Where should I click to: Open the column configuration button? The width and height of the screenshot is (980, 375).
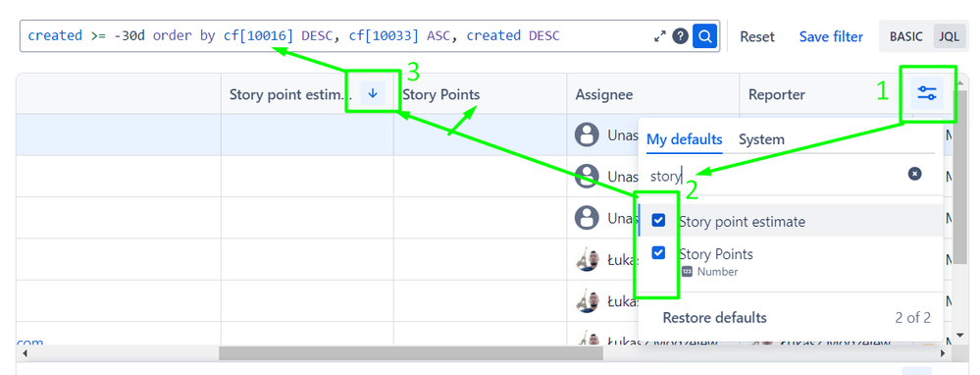927,94
